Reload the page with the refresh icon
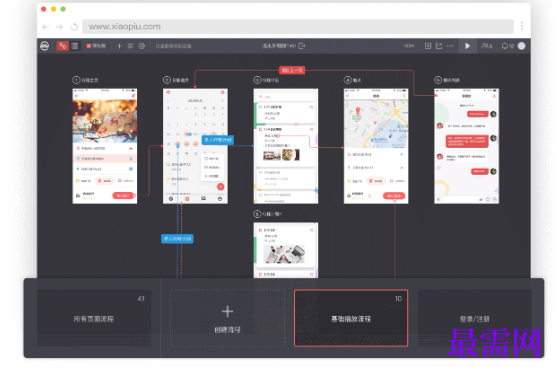The height and width of the screenshot is (374, 560). pos(74,27)
